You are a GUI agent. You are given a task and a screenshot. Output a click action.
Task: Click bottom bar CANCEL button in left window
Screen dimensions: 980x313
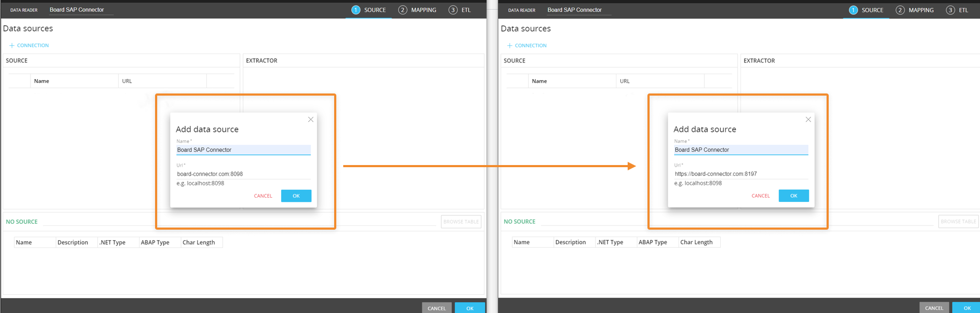click(437, 308)
